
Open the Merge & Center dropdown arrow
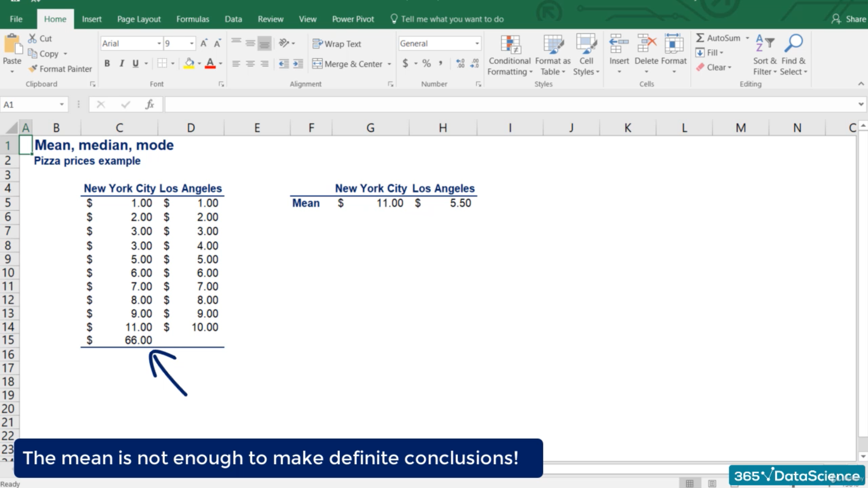click(x=389, y=64)
